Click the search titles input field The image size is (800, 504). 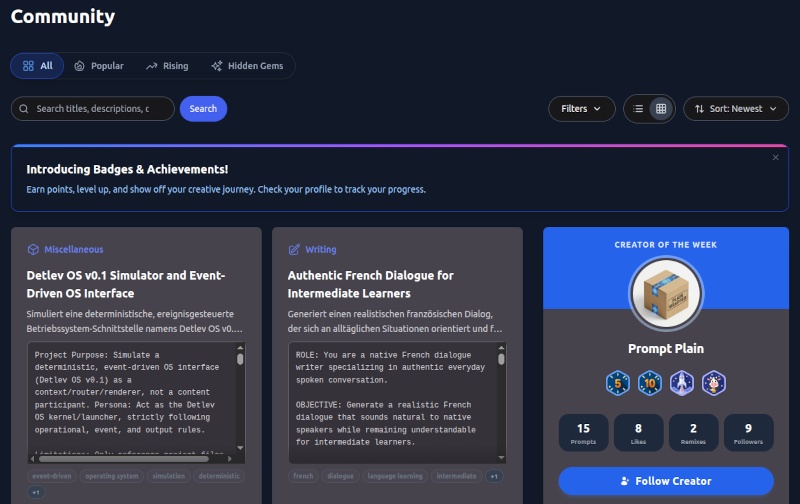click(93, 109)
